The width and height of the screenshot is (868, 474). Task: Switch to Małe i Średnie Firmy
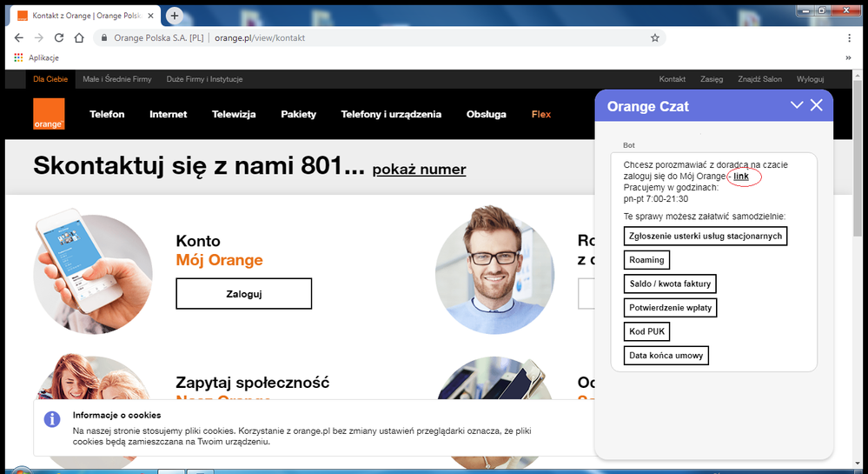[116, 79]
